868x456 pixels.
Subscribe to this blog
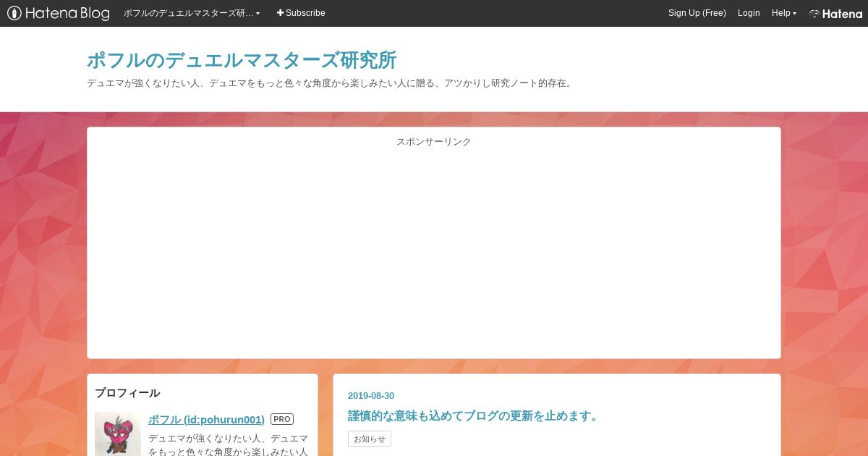301,13
